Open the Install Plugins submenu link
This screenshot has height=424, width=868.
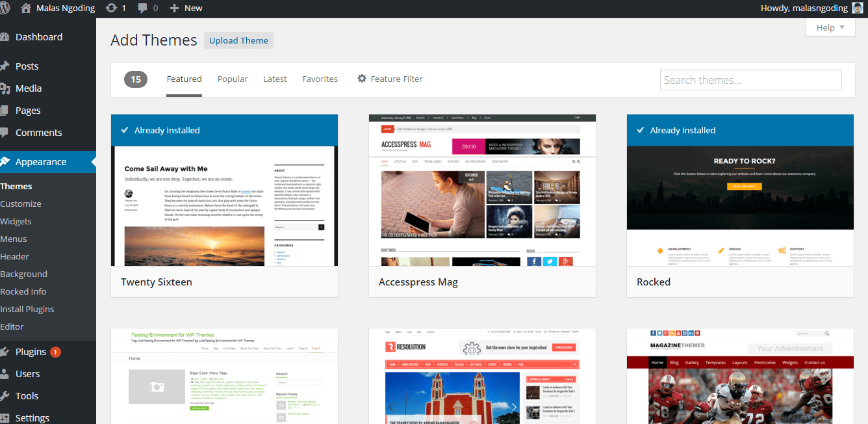pos(27,309)
